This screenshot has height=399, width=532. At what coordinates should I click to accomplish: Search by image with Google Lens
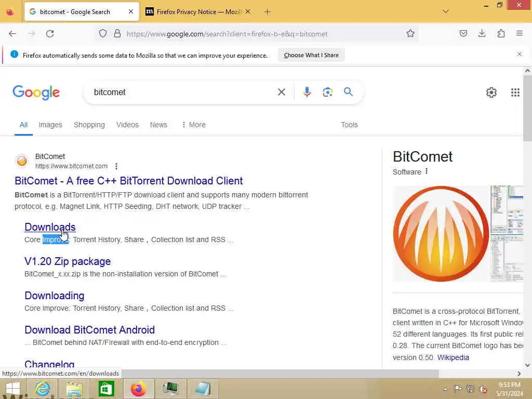pos(327,92)
